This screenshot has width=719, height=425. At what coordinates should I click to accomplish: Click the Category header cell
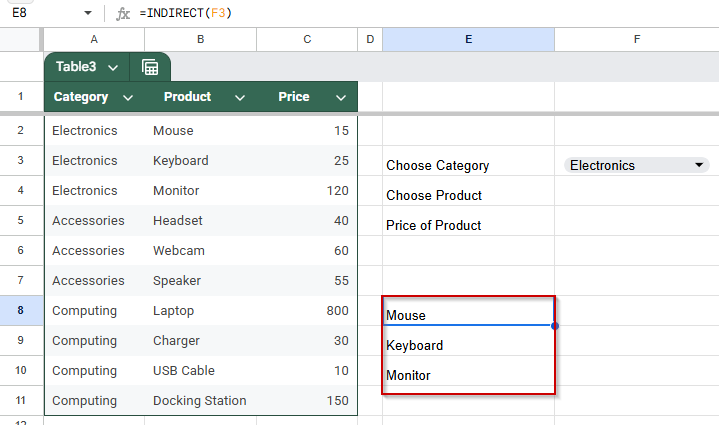coord(94,97)
